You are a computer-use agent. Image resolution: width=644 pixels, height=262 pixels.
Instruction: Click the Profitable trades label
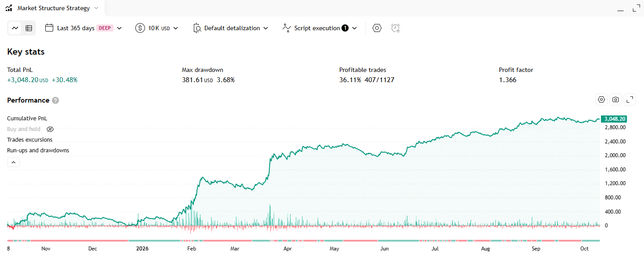(363, 70)
